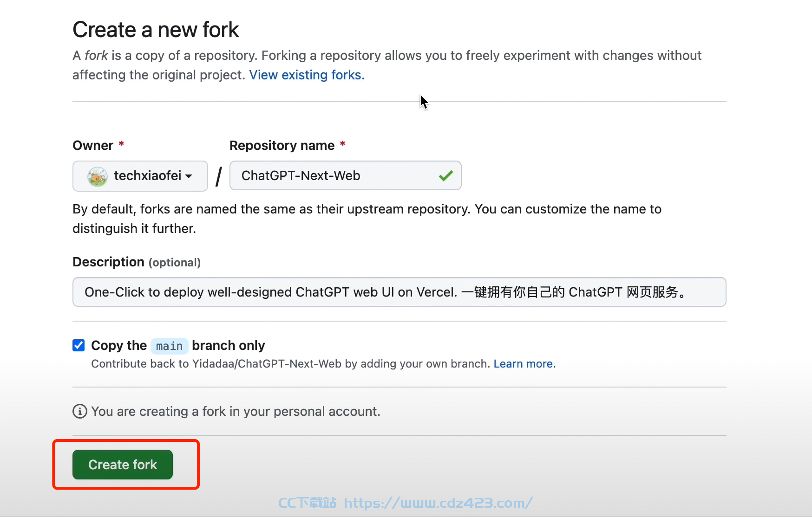Select the techxiaofei owner name
This screenshot has width=812, height=517.
pyautogui.click(x=148, y=176)
